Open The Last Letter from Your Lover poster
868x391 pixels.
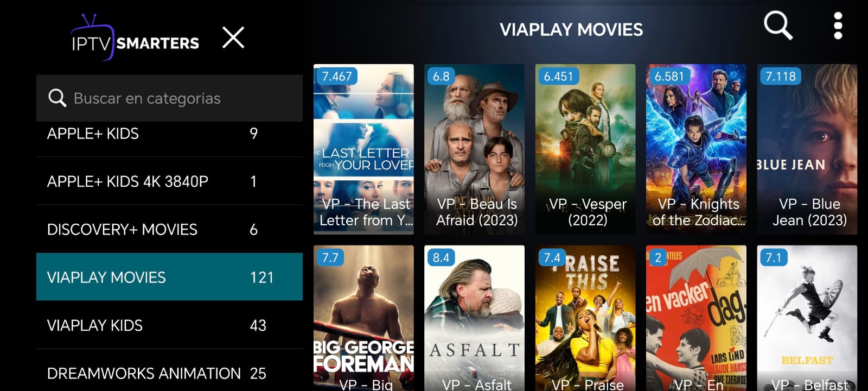point(363,149)
